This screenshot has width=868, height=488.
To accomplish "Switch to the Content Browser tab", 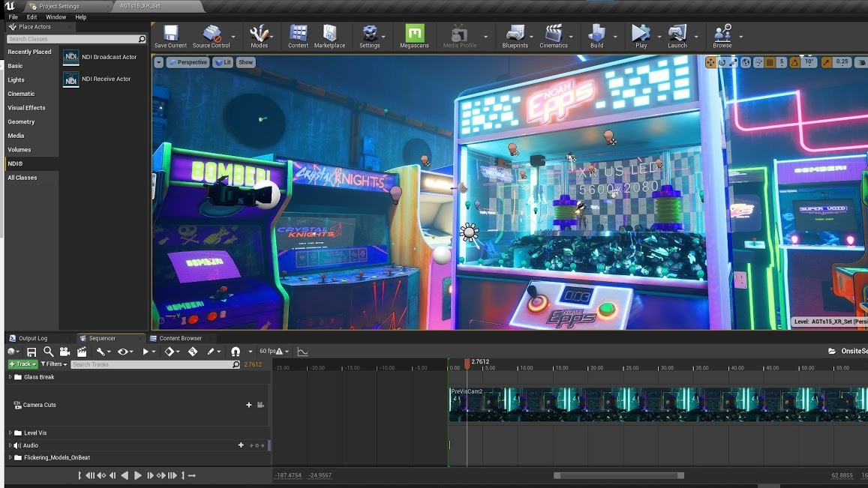I will (180, 338).
